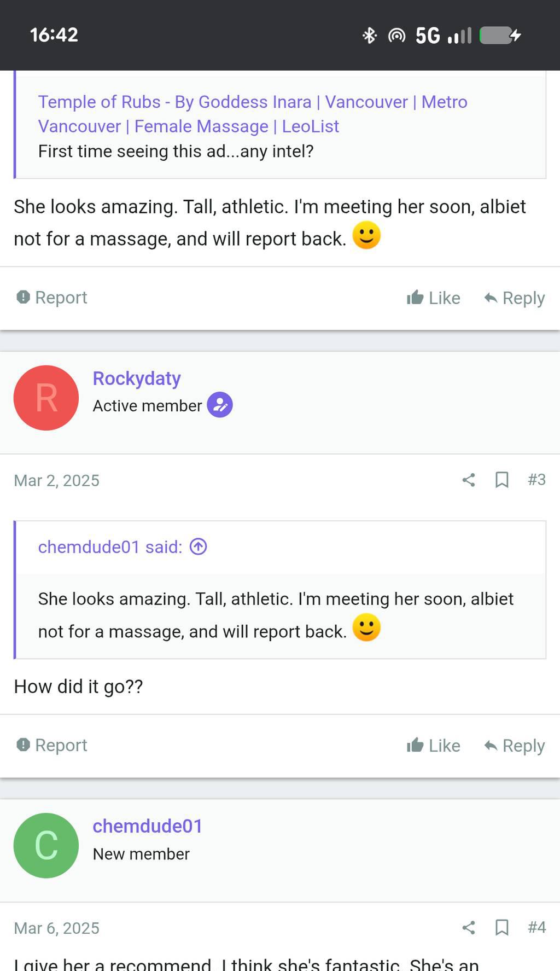The image size is (560, 971).
Task: Open post #3 permalink number
Action: coord(536,480)
